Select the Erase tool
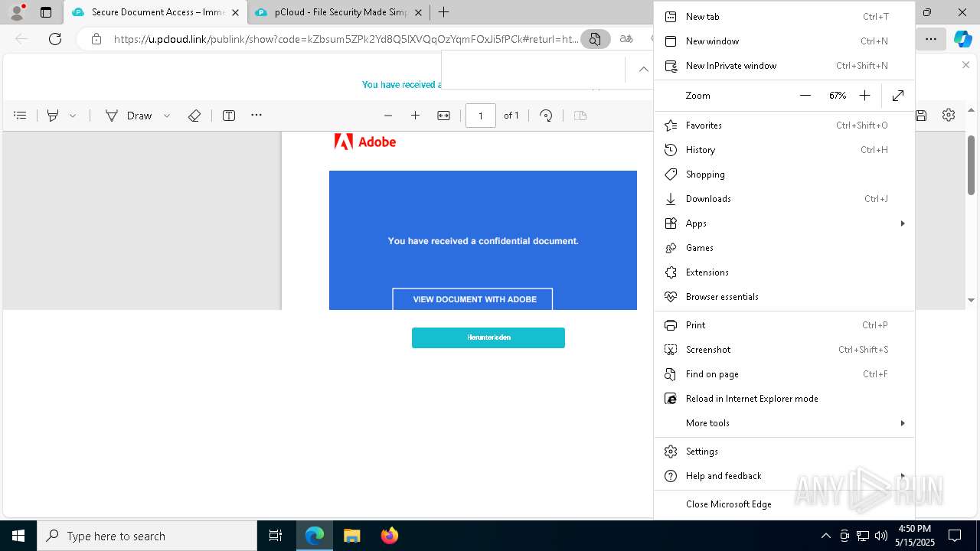Viewport: 980px width, 551px height. click(x=194, y=116)
